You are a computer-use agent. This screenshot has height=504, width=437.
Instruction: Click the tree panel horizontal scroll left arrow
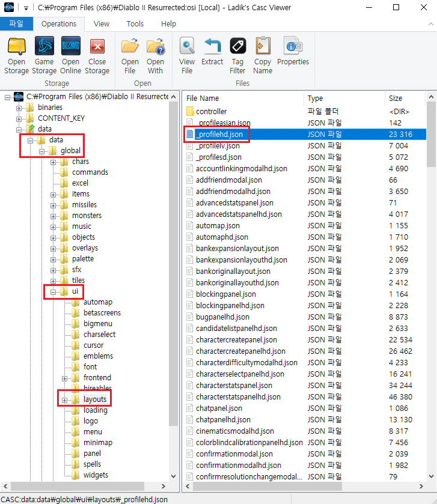click(5, 487)
